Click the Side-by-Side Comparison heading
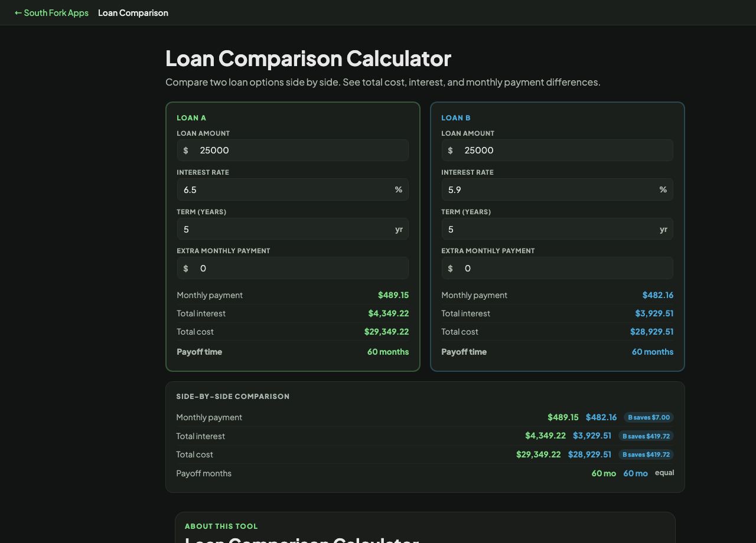This screenshot has height=543, width=756. [x=233, y=397]
